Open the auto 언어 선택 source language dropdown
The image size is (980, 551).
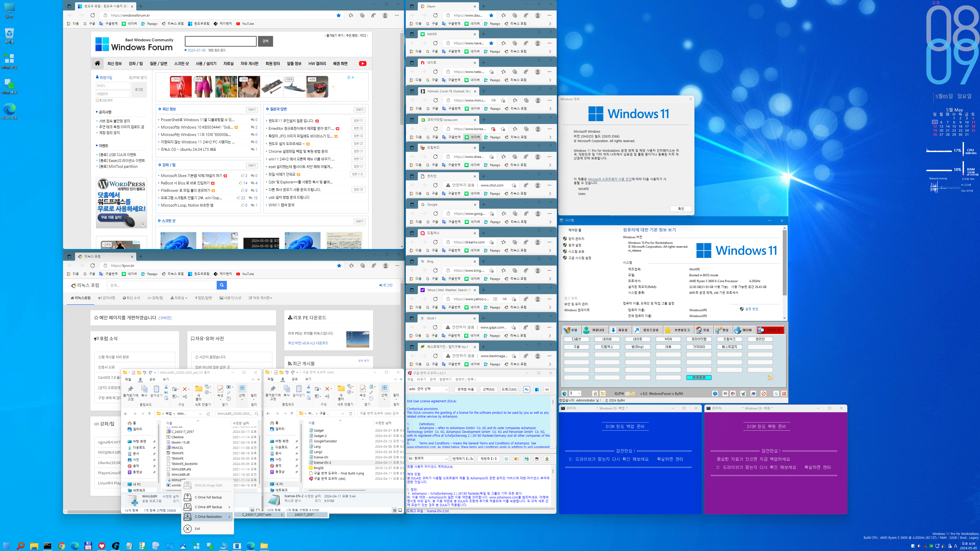(428, 389)
